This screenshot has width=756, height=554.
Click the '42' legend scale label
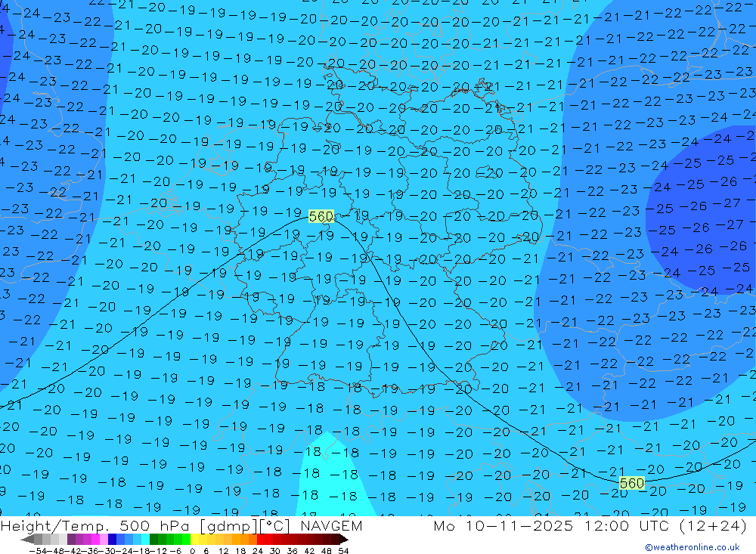[x=309, y=551]
